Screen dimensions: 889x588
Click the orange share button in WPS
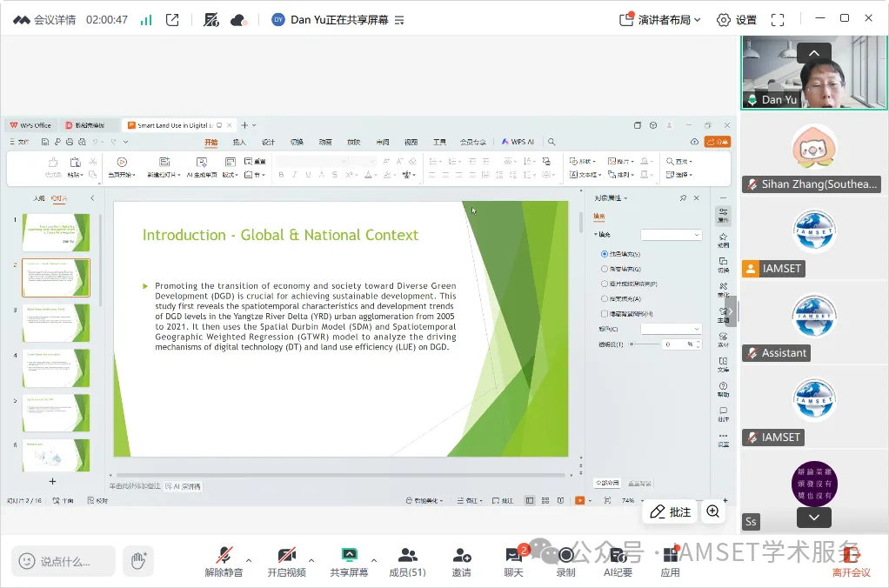[x=718, y=142]
